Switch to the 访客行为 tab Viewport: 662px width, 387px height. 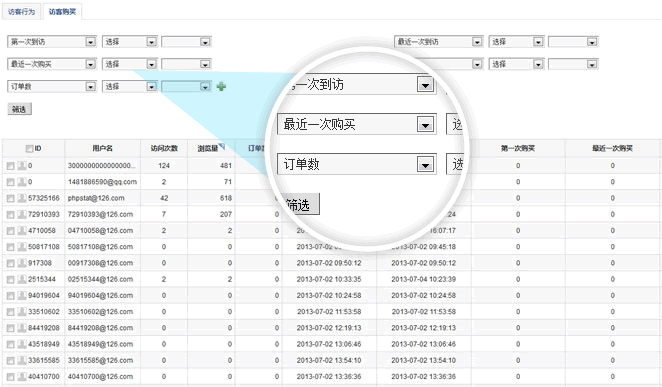pos(21,12)
